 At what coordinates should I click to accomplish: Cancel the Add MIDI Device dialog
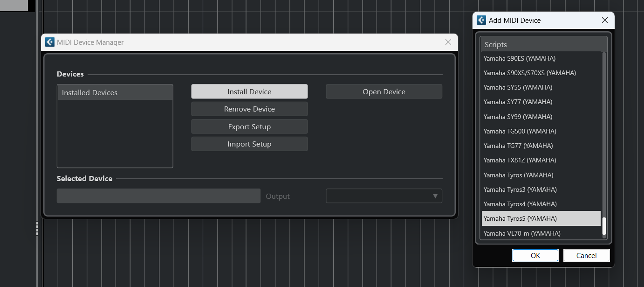(x=586, y=255)
